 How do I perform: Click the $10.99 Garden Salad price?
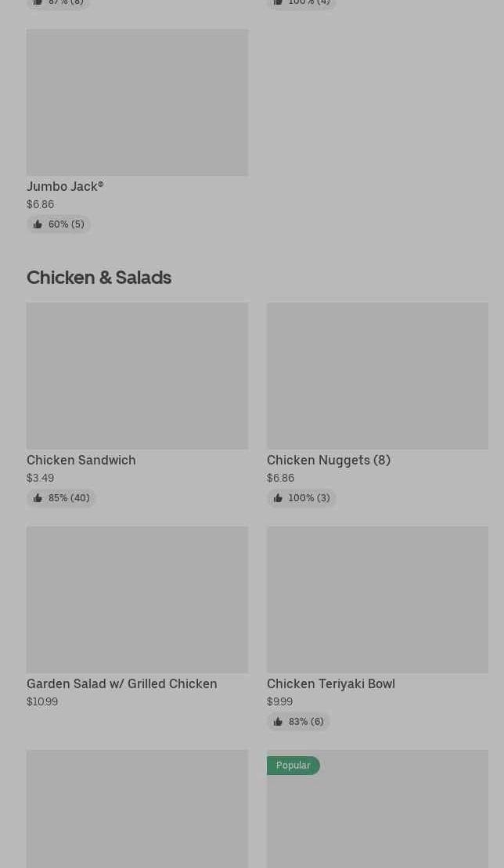(42, 701)
